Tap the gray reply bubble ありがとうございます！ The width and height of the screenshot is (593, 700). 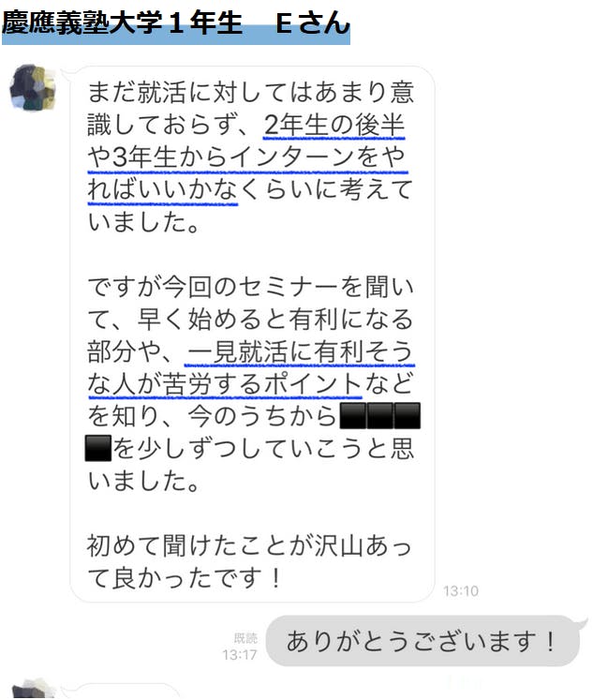[423, 641]
